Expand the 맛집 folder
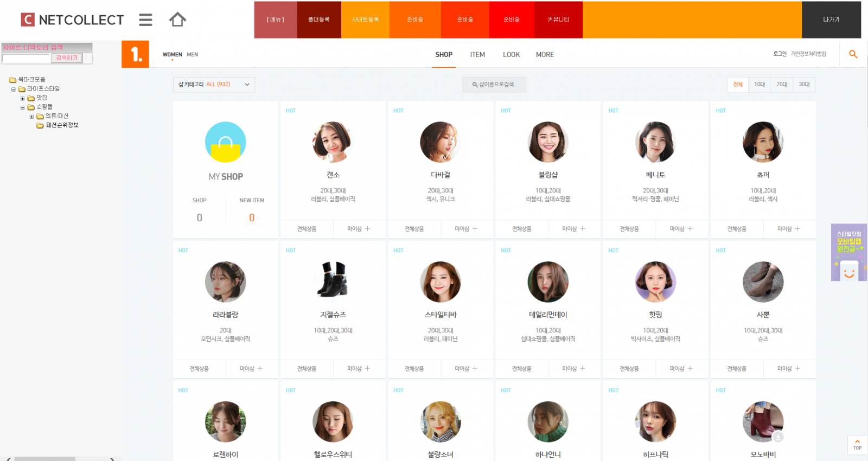 point(22,99)
